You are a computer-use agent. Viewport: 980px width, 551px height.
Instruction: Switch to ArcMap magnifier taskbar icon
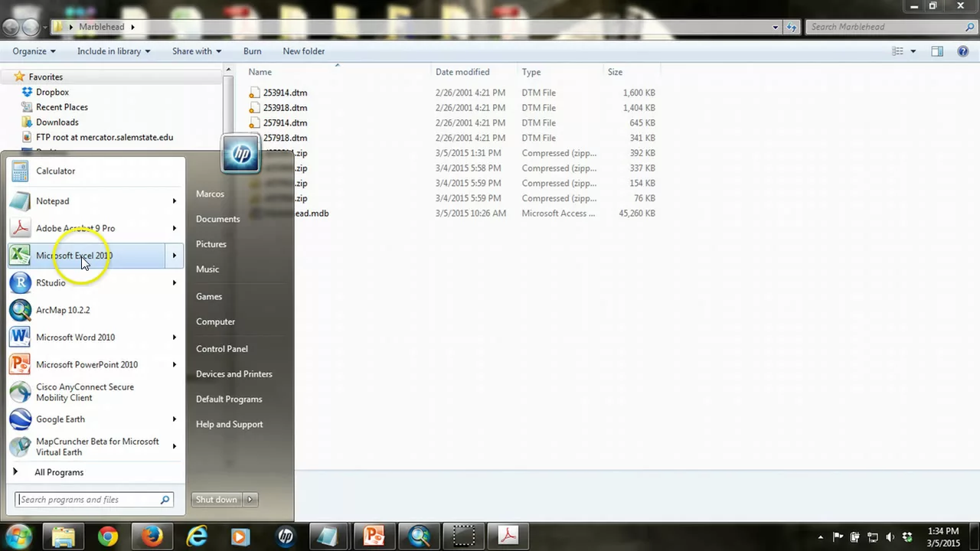pos(419,536)
